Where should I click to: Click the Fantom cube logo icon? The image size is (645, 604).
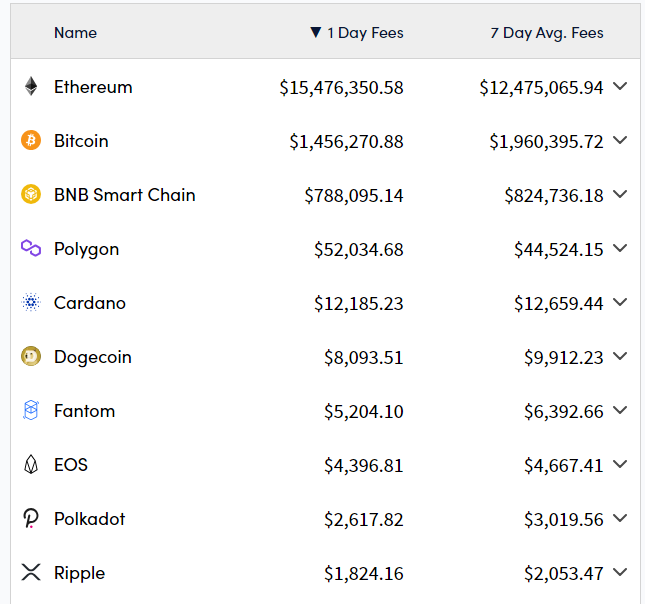pyautogui.click(x=31, y=410)
